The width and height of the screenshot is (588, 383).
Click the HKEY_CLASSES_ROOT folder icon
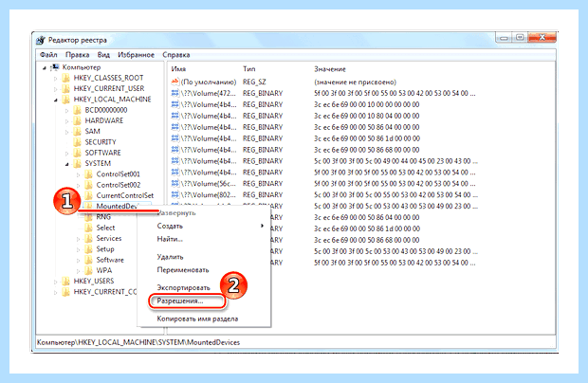66,78
